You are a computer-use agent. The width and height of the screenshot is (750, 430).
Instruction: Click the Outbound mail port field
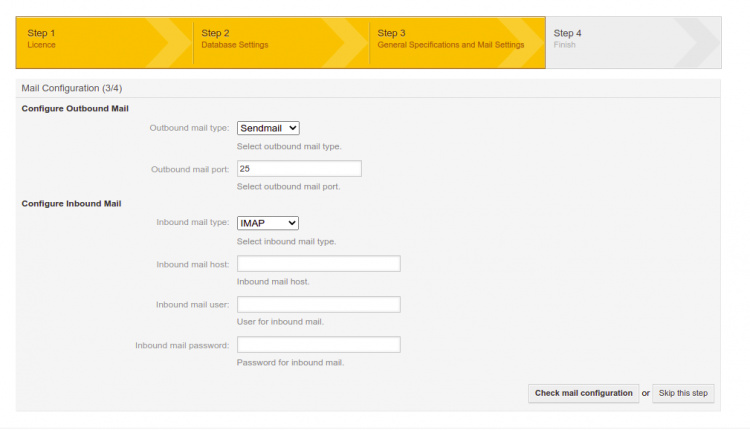298,169
